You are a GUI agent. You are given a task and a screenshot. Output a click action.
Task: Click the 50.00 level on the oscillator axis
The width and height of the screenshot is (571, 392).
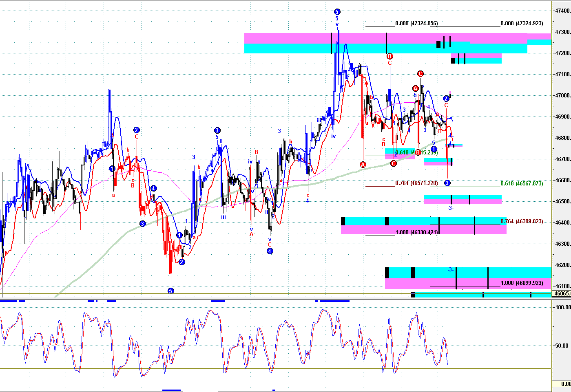click(x=562, y=346)
